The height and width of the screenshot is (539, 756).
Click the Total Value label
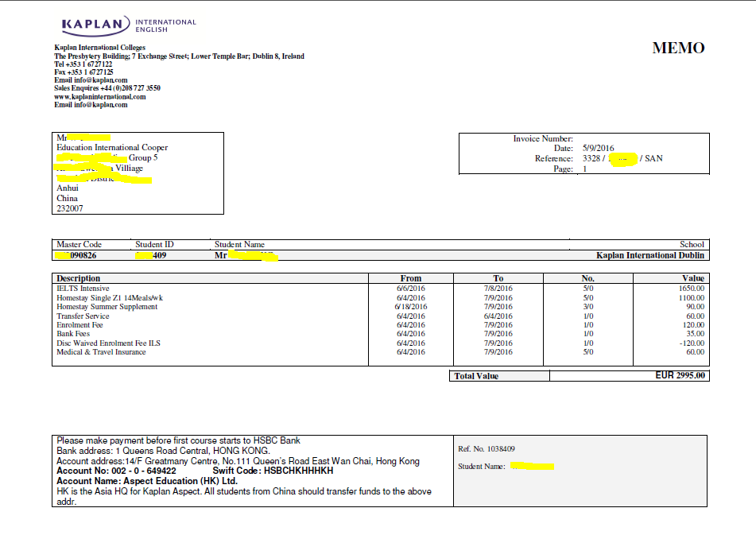click(476, 376)
